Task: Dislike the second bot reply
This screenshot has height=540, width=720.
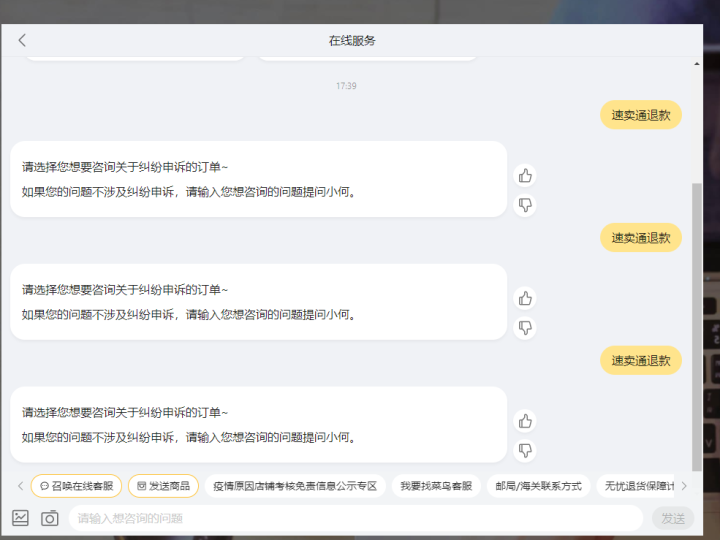Action: tap(525, 327)
